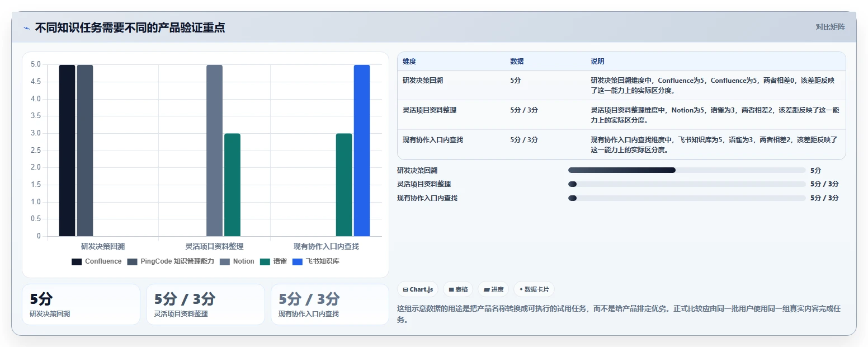Toggle Notion legend color box
This screenshot has height=347, width=868.
coord(224,261)
